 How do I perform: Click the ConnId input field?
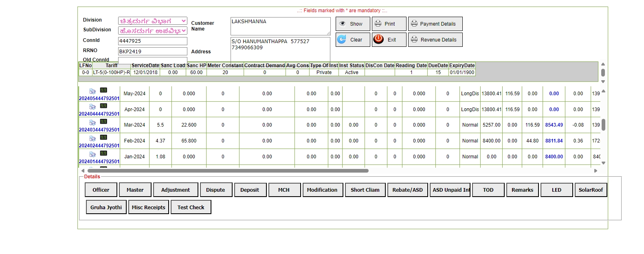coord(153,41)
